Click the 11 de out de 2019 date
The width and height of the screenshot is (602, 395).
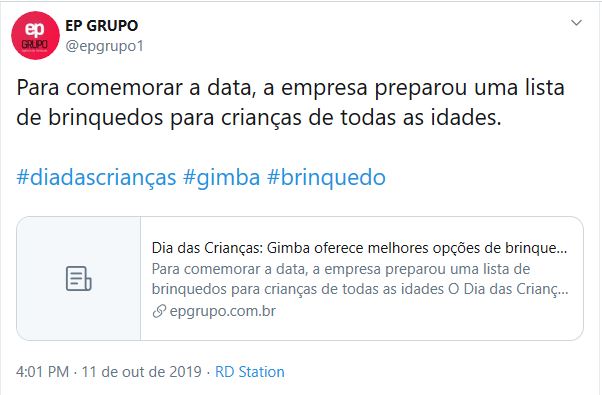pyautogui.click(x=141, y=372)
